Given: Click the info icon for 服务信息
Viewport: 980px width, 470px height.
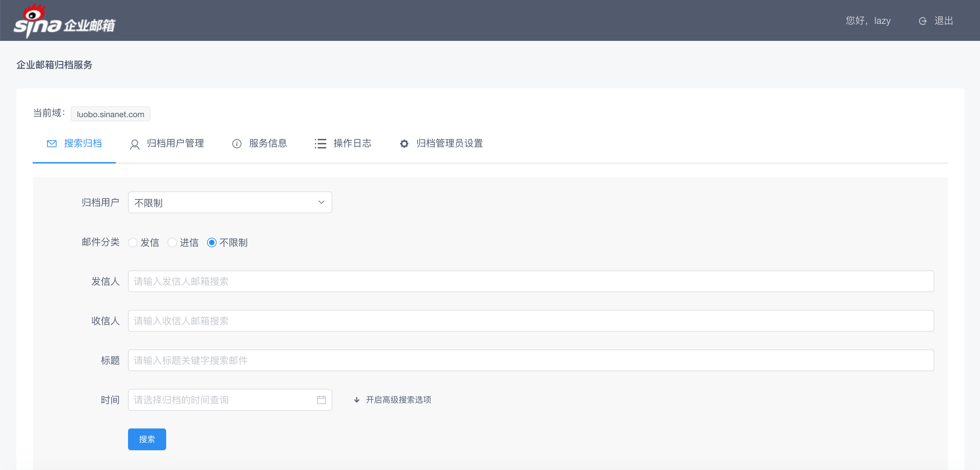Looking at the screenshot, I should pos(237,143).
